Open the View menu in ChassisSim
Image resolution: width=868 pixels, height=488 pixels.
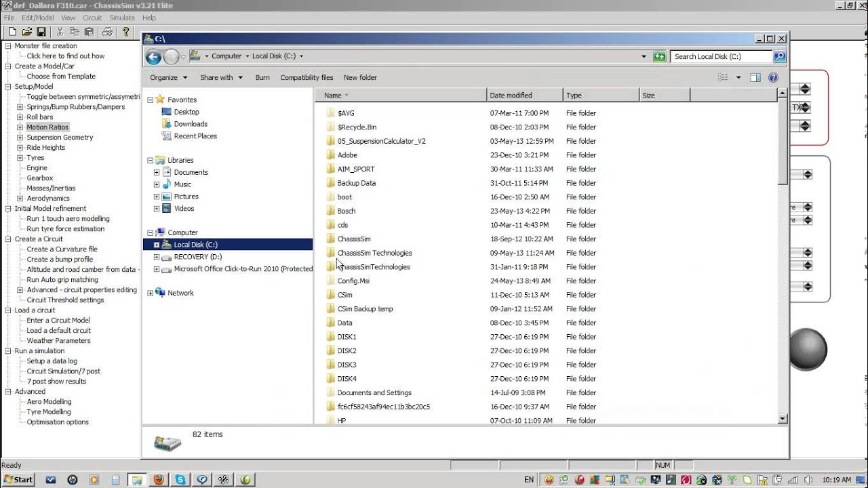pos(68,18)
